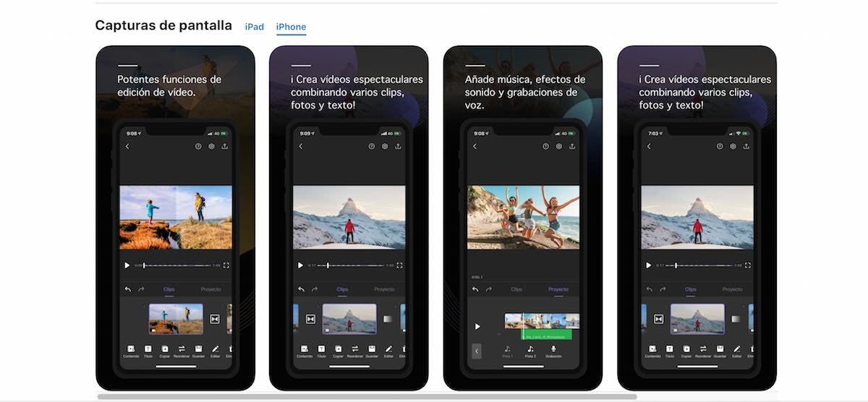Collapse the track panel using the left chevron

[x=476, y=351]
